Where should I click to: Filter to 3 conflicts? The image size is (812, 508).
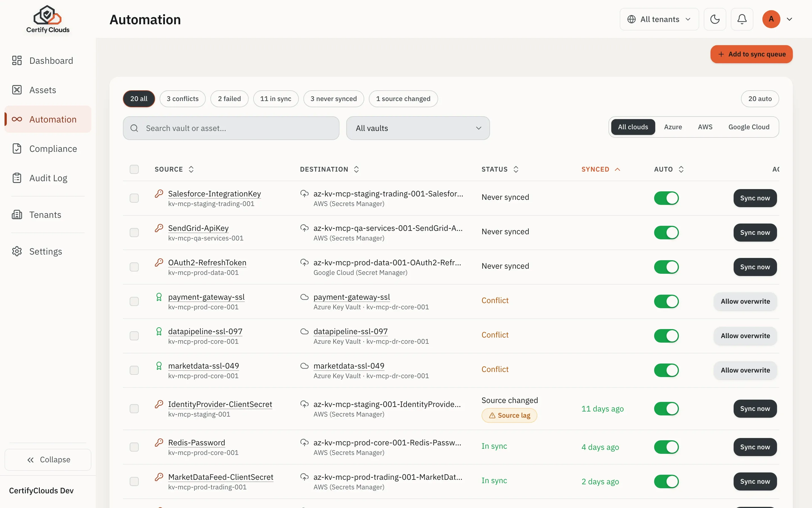click(x=182, y=98)
